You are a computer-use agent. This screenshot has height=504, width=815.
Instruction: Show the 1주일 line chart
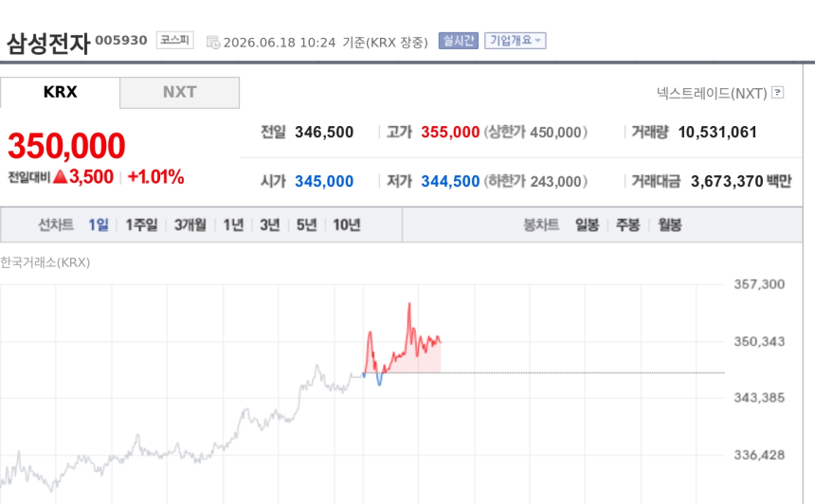(x=141, y=225)
